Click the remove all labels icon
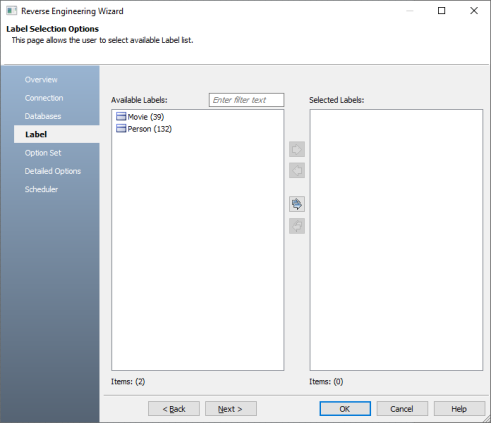 coord(297,226)
